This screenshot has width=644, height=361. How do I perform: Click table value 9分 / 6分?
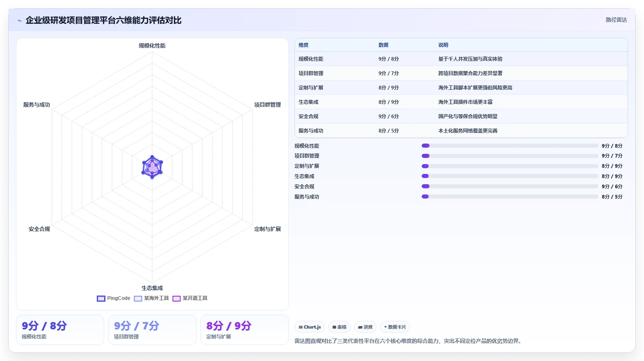pyautogui.click(x=388, y=117)
